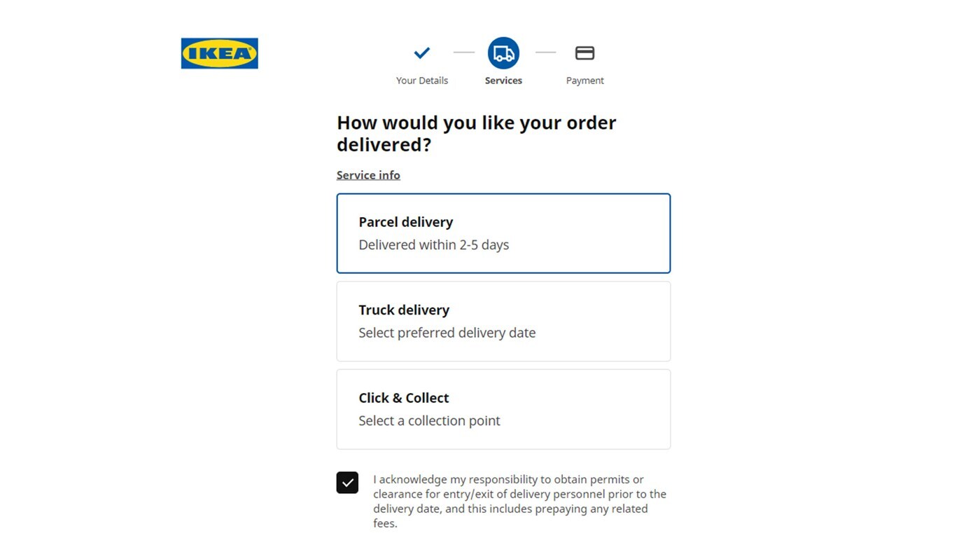Click the order delivery question heading
The width and height of the screenshot is (980, 552).
click(x=477, y=133)
